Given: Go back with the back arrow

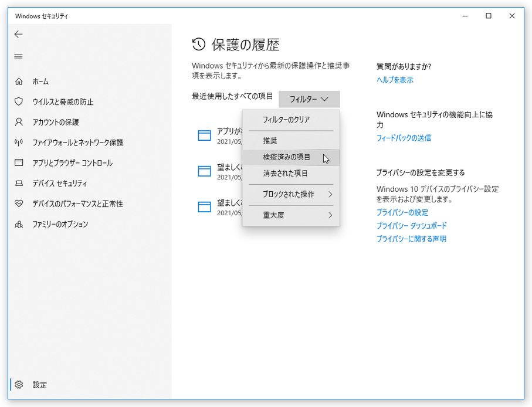Looking at the screenshot, I should 18,34.
